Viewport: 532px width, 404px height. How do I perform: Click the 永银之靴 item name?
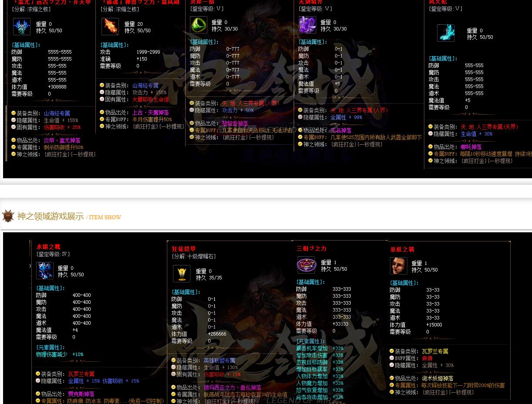(48, 247)
